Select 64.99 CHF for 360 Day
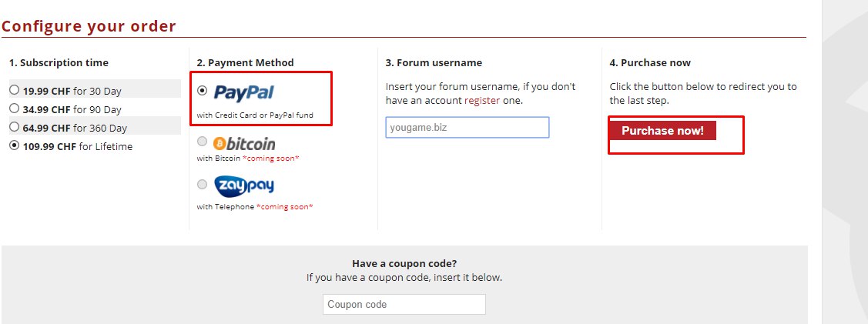Image resolution: width=868 pixels, height=324 pixels. pyautogui.click(x=14, y=127)
